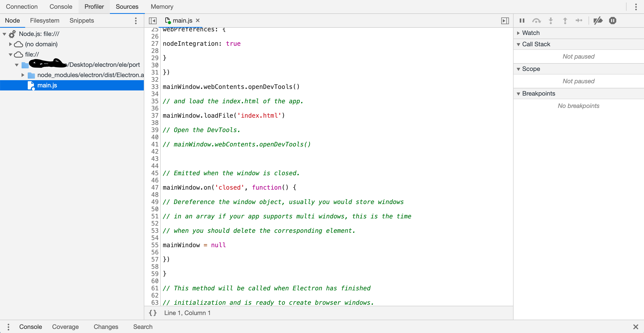This screenshot has height=333, width=644.
Task: Close the main.js file tab
Action: pos(198,21)
